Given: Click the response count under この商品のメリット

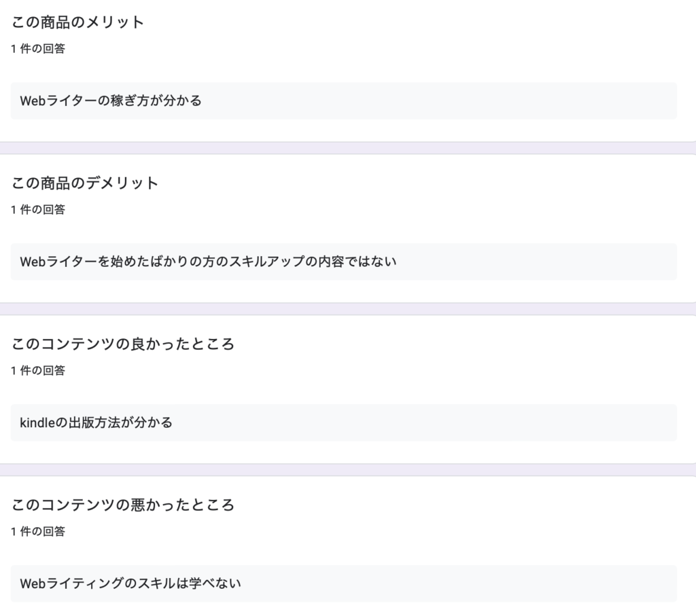Looking at the screenshot, I should (38, 49).
